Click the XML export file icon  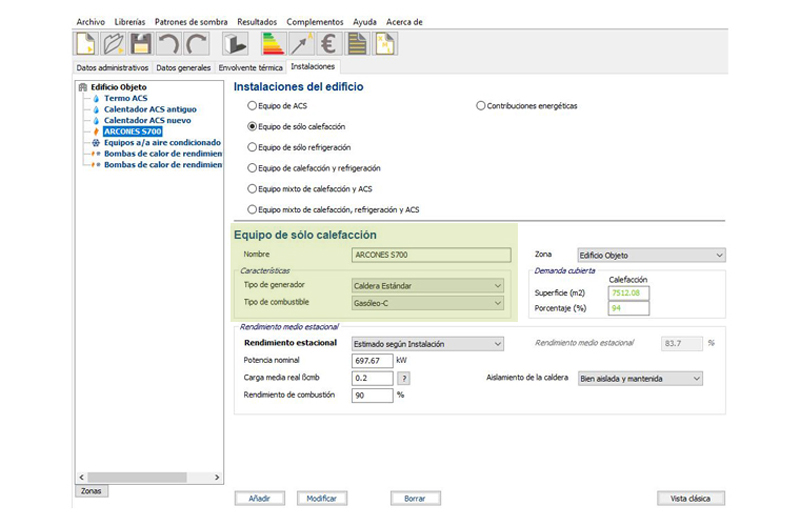click(x=385, y=44)
